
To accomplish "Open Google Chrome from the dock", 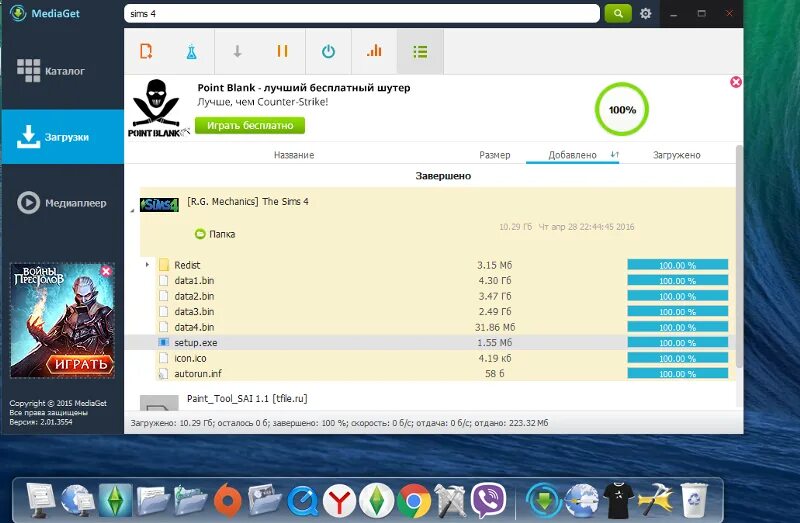I will tap(413, 502).
